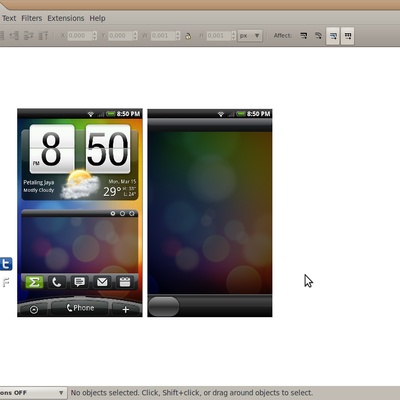Viewport: 400px width, 400px height.
Task: Select the calendar icon in mockup dock
Action: pos(125,282)
